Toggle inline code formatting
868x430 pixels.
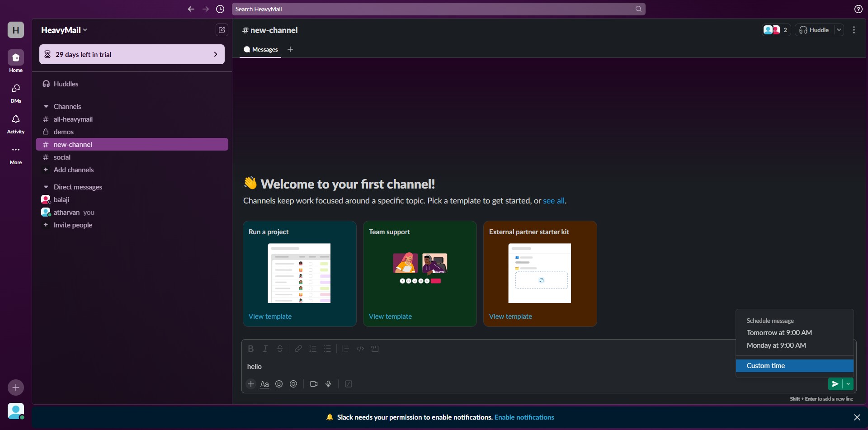click(x=360, y=349)
